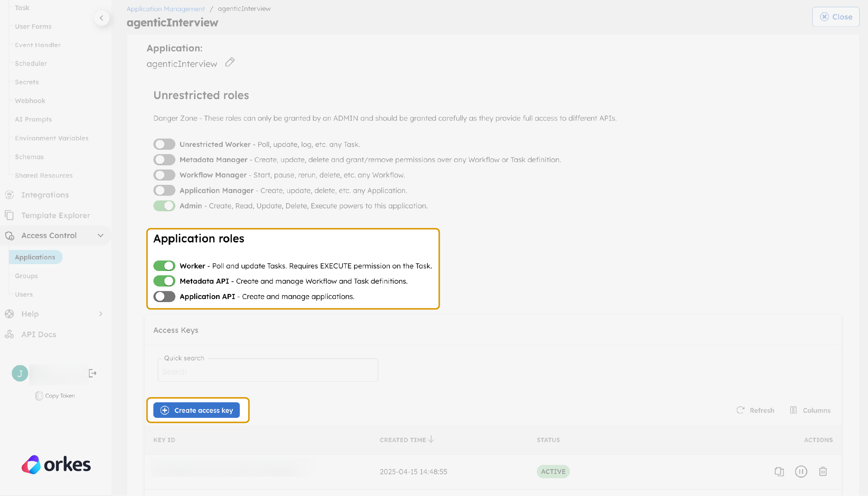Image resolution: width=868 pixels, height=496 pixels.
Task: Turn on the Unrestricted Worker toggle
Action: point(164,144)
